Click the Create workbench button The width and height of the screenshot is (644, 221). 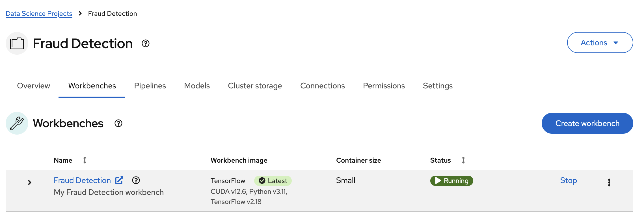(587, 123)
